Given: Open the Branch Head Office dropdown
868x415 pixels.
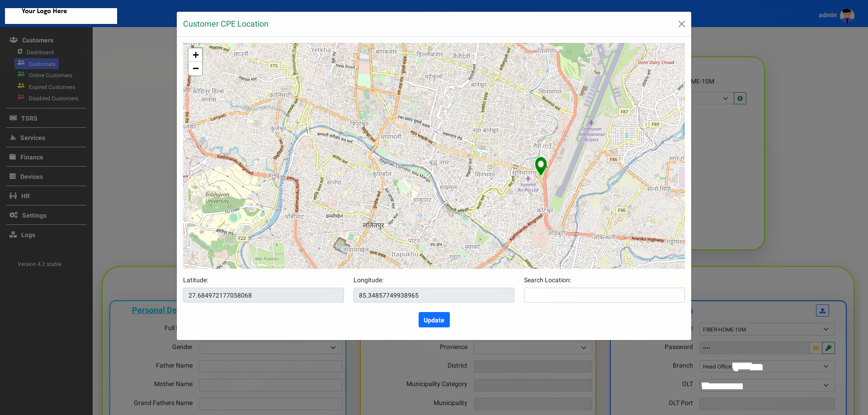Looking at the screenshot, I should (766, 366).
